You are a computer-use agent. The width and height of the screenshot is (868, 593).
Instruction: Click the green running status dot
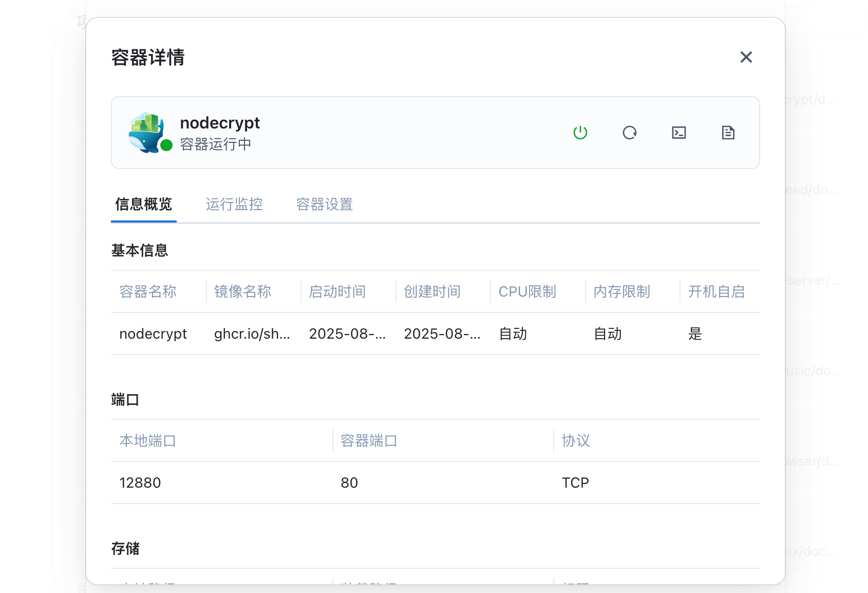point(166,145)
